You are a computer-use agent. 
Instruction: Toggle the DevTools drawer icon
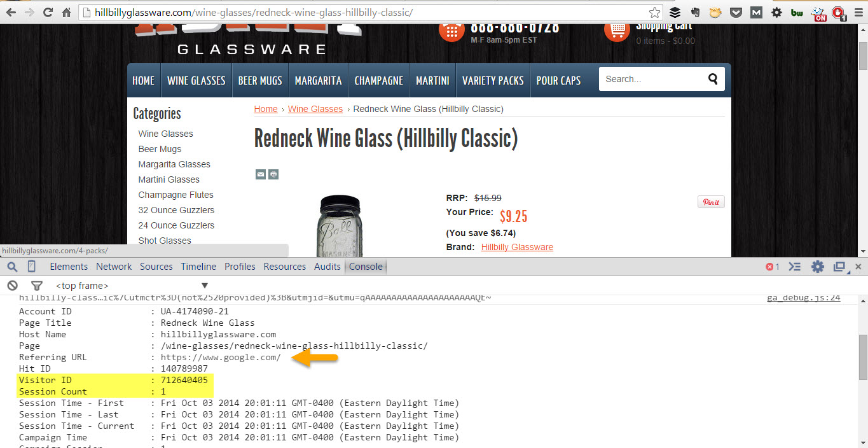tap(795, 267)
